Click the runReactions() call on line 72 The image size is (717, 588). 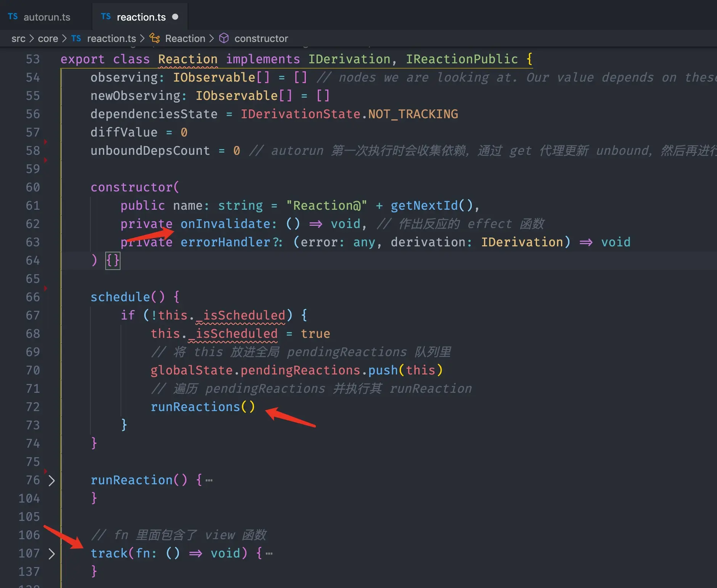tap(203, 407)
